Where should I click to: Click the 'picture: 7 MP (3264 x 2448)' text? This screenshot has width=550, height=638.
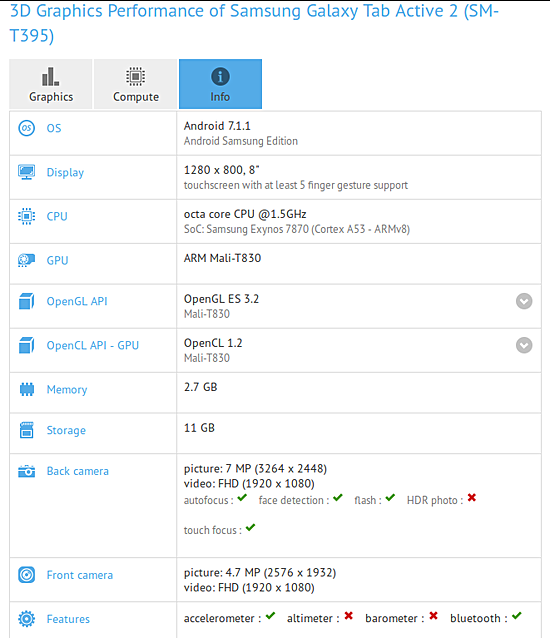point(255,469)
